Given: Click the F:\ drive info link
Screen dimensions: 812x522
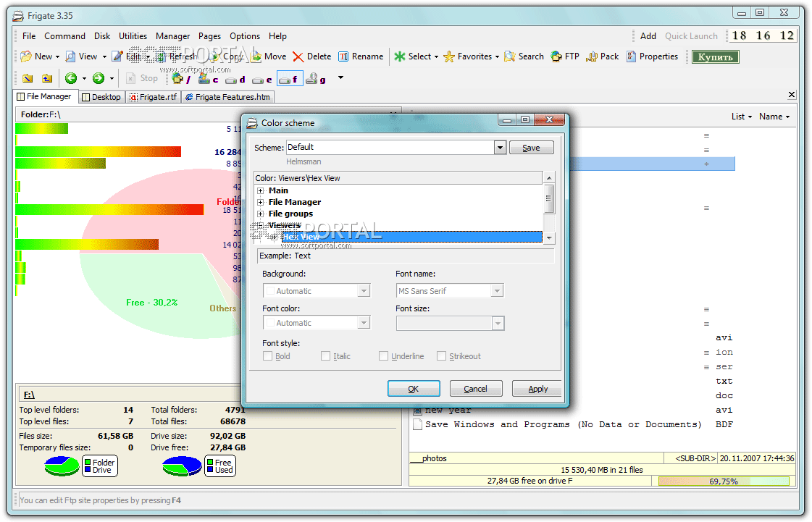Looking at the screenshot, I should pos(29,395).
